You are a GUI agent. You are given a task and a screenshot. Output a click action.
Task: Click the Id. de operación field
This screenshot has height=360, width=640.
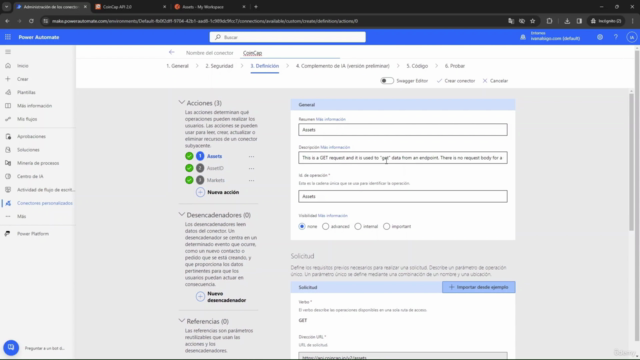coord(403,196)
